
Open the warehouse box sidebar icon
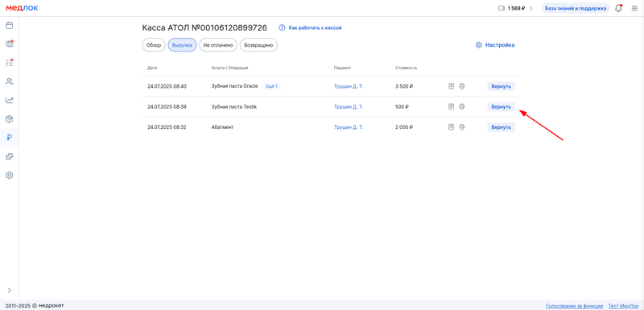pos(9,118)
